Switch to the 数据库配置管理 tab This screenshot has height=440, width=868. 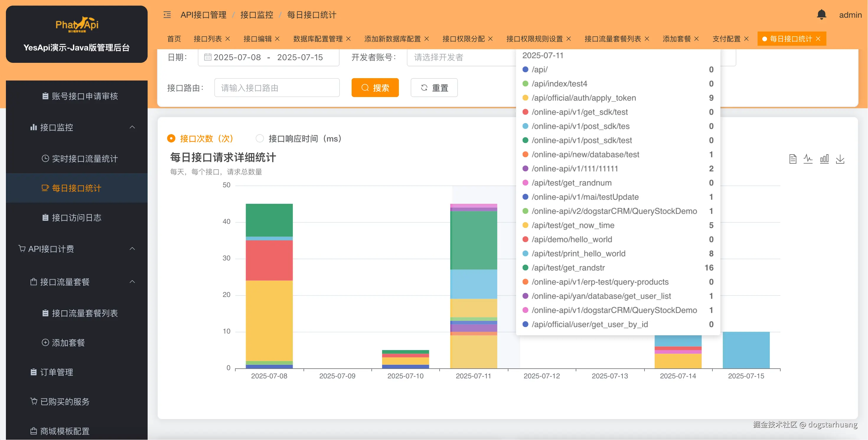[x=317, y=39]
